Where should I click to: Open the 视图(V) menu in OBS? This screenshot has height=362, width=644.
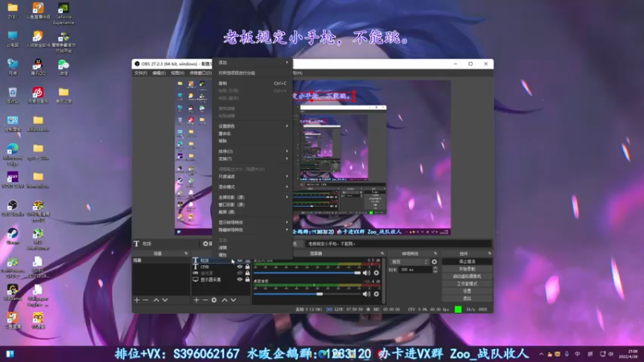[177, 73]
